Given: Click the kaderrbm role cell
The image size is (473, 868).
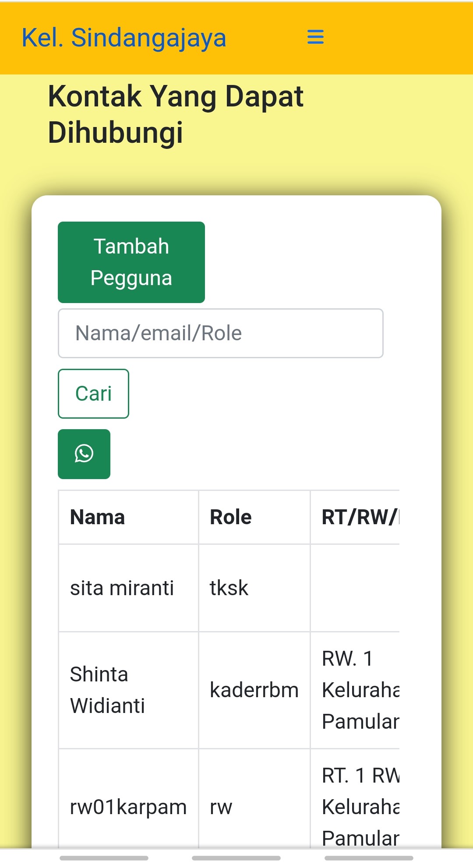Looking at the screenshot, I should pos(254,690).
